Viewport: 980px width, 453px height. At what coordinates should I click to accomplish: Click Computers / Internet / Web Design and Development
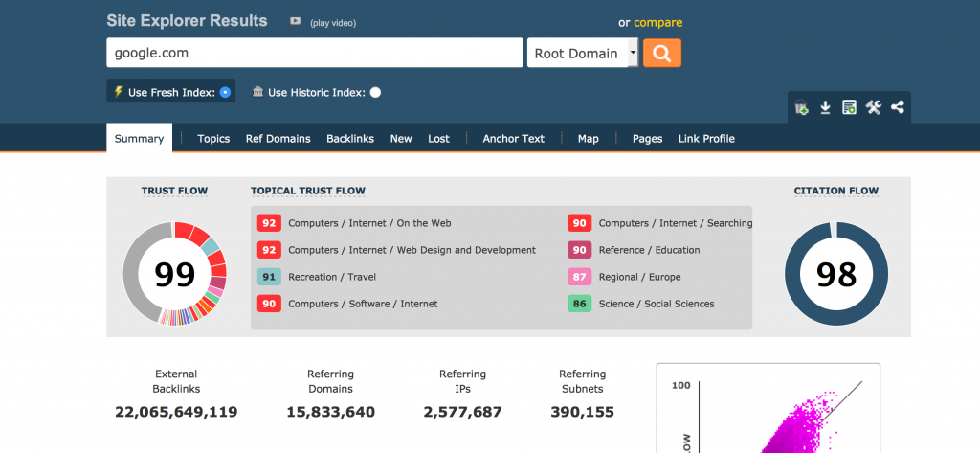click(x=412, y=250)
